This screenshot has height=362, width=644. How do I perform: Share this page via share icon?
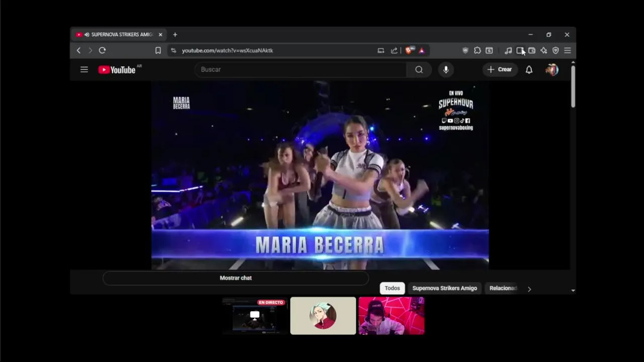pos(394,50)
